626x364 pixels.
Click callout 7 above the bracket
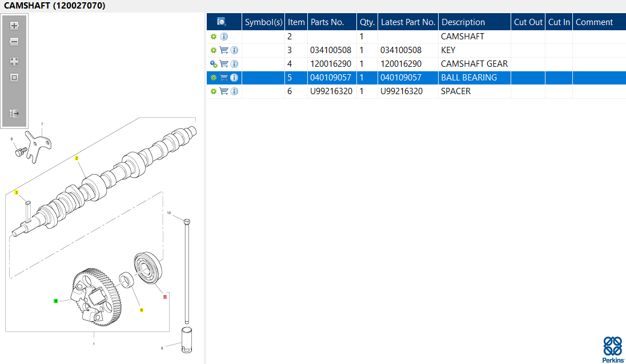pyautogui.click(x=42, y=124)
